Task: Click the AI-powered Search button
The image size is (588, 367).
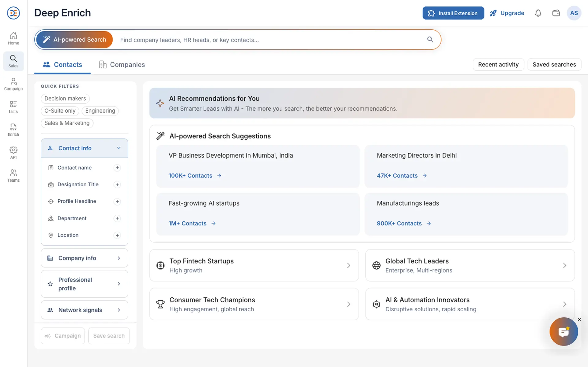Action: pyautogui.click(x=74, y=40)
